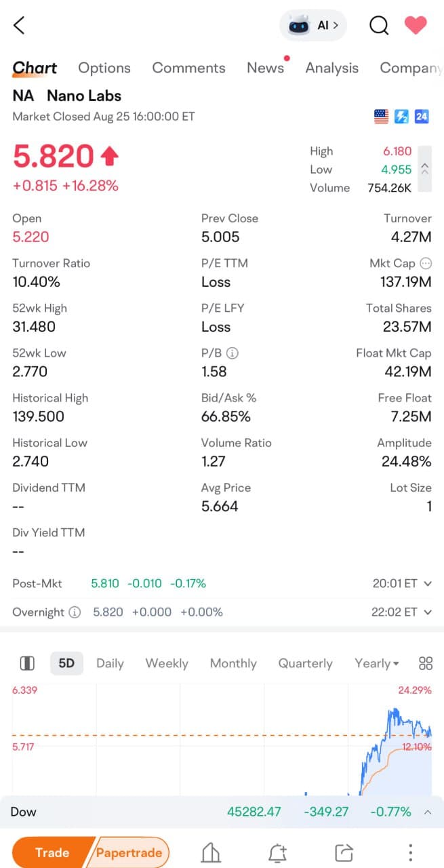Select the Daily chart tab
This screenshot has width=444, height=868.
click(x=110, y=663)
